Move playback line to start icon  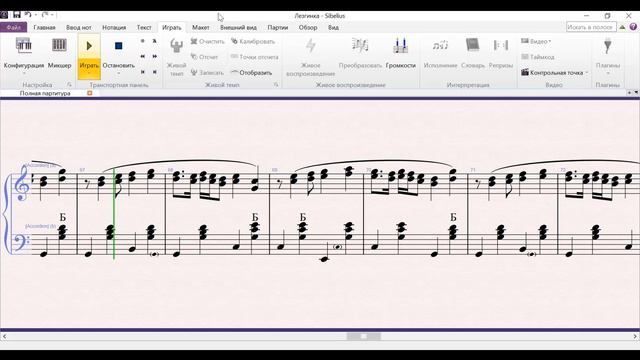(x=142, y=72)
